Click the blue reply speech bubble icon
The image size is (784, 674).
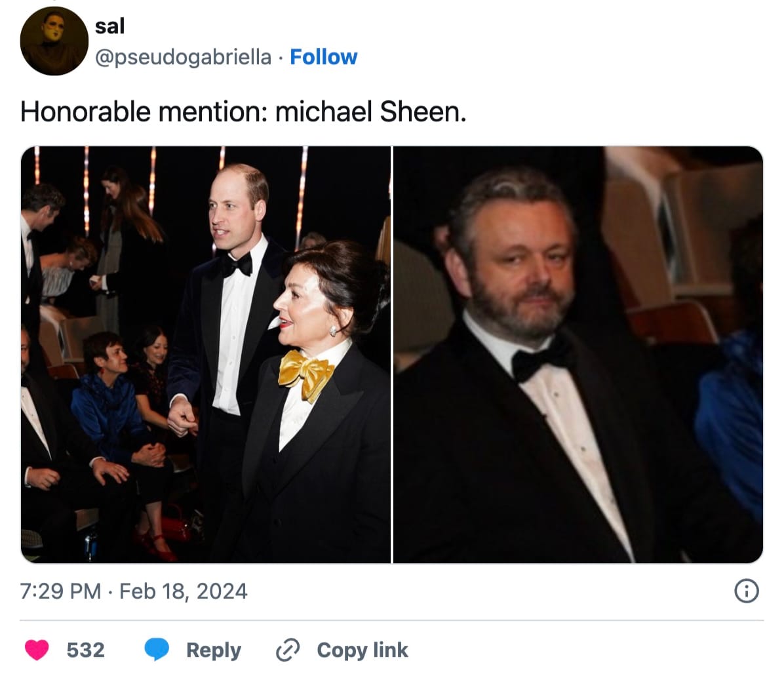[157, 650]
